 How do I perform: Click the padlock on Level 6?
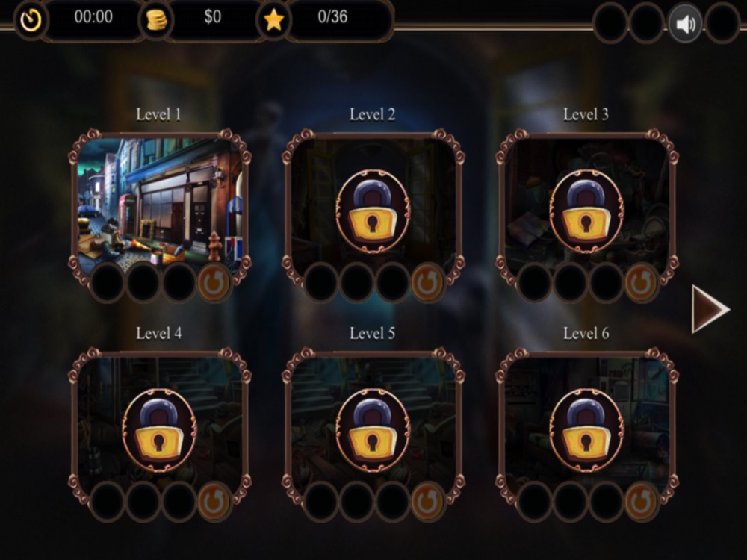(586, 431)
